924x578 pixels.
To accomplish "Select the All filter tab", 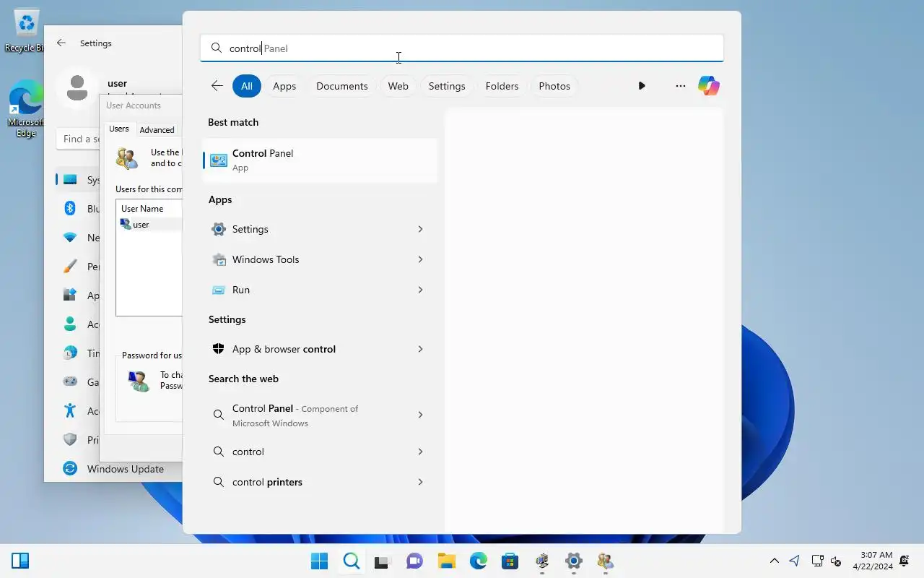I will [246, 86].
